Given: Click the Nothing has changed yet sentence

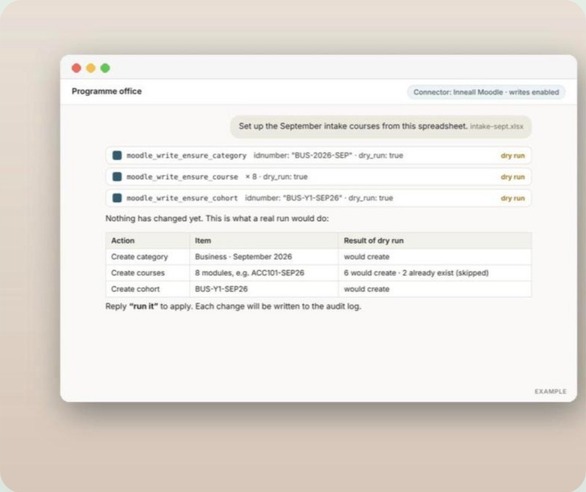Looking at the screenshot, I should pyautogui.click(x=217, y=219).
